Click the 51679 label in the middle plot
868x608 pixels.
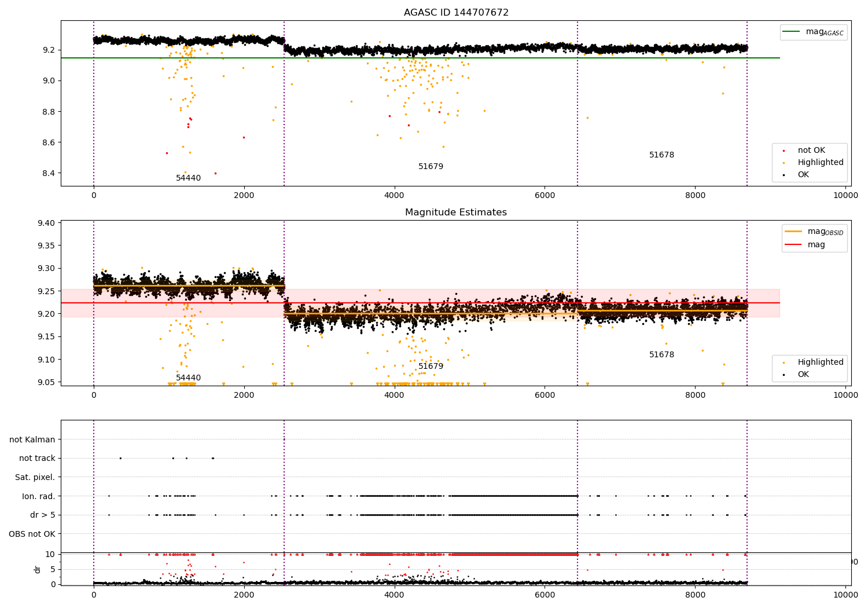click(x=431, y=367)
